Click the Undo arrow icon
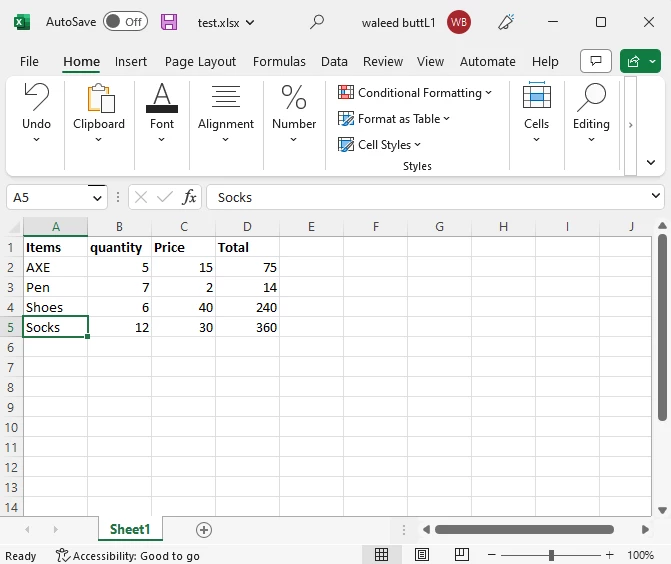 36,98
